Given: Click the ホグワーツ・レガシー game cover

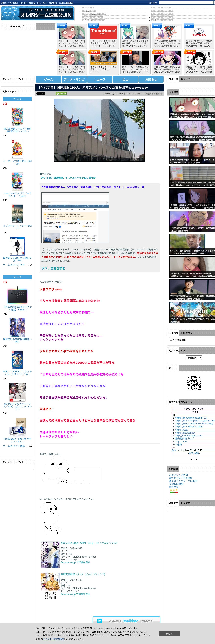Looking at the screenshot, I should pyautogui.click(x=17, y=214).
